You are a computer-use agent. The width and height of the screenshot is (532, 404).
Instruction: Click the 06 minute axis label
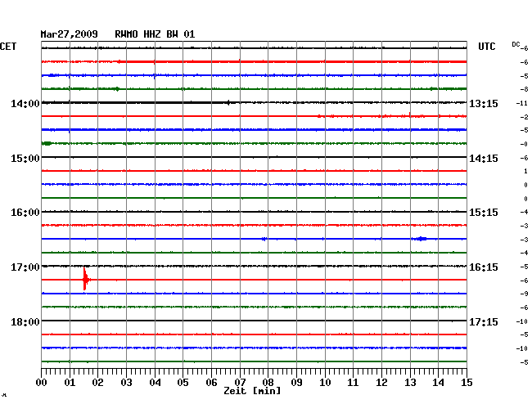(211, 383)
